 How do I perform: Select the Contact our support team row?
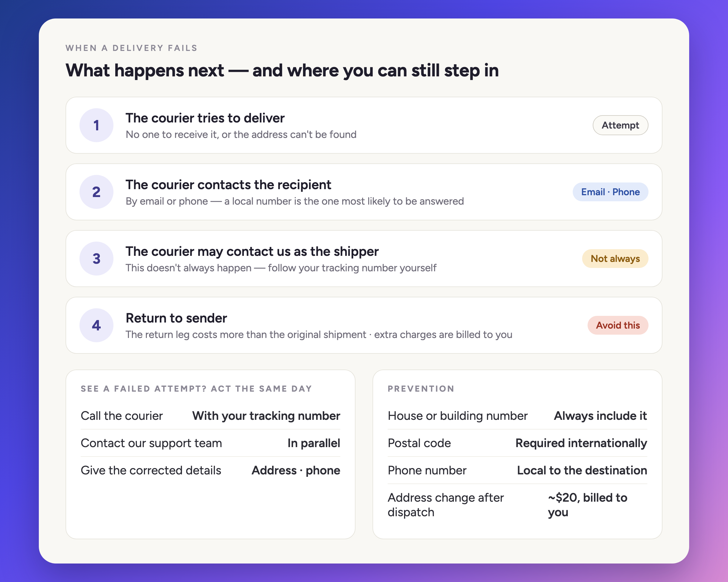(211, 443)
